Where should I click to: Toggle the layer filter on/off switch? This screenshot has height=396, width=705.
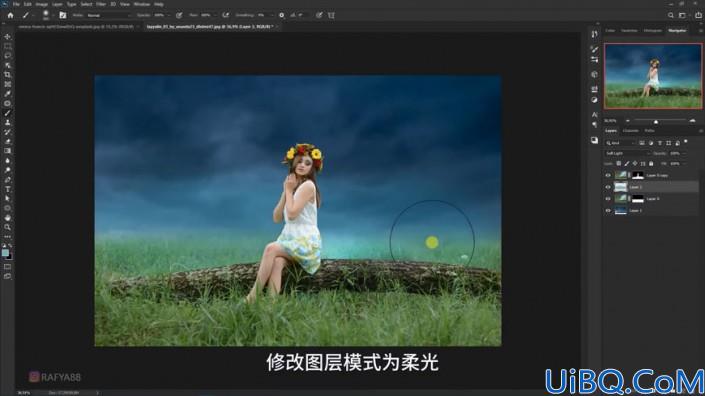[686, 142]
